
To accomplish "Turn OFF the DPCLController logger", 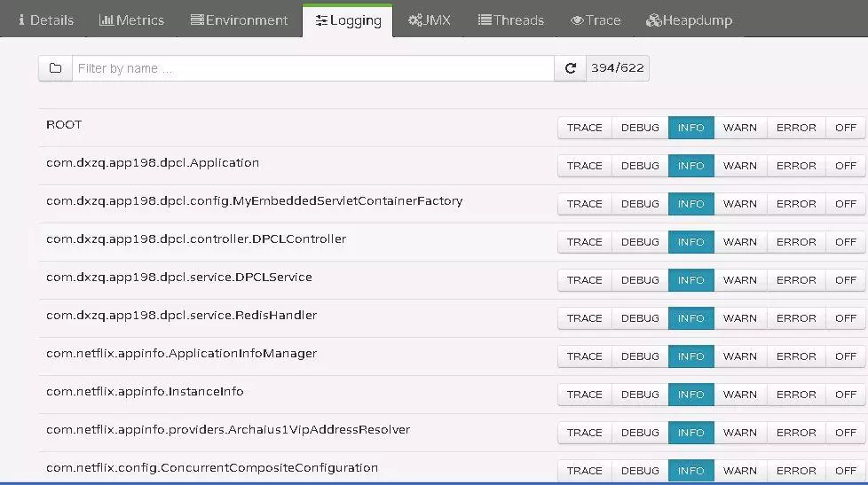I will pos(845,242).
